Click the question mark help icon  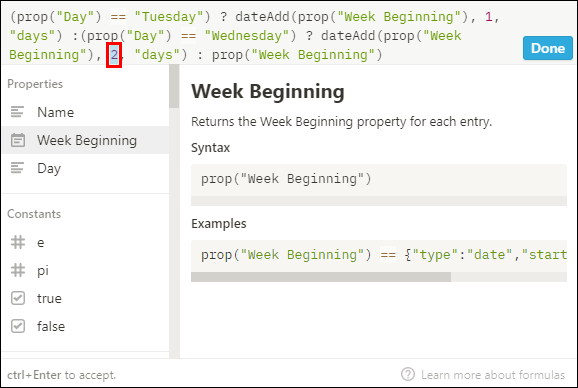408,374
